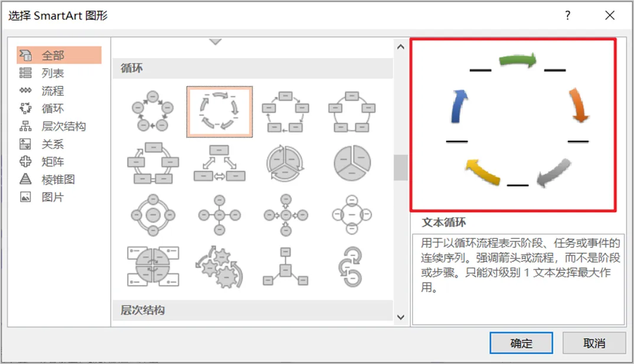The height and width of the screenshot is (364, 634).
Task: Click the gallery scroll down arrow
Action: (401, 317)
